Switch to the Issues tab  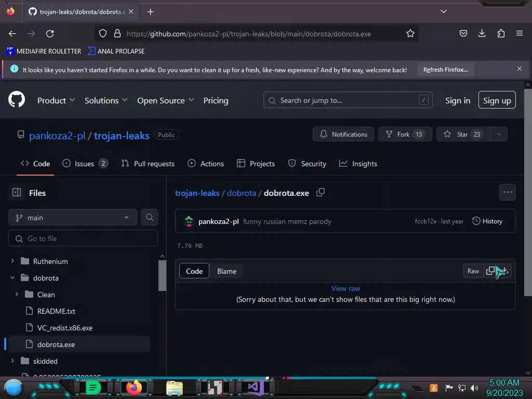(x=85, y=164)
